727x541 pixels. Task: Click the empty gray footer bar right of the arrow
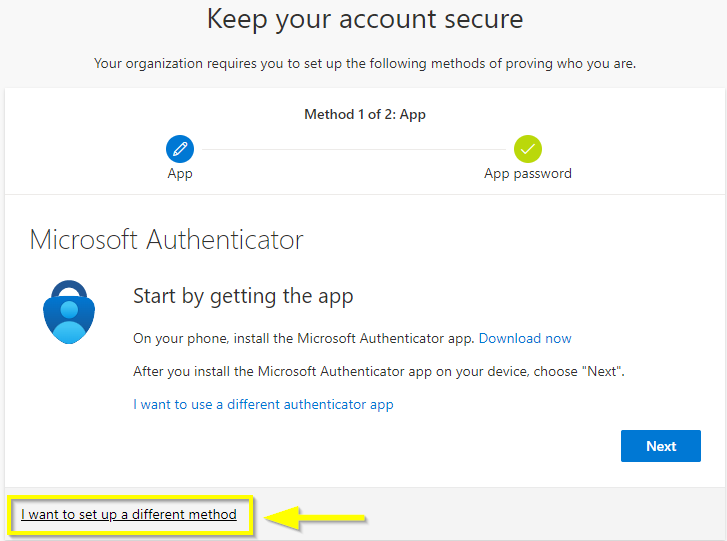550,515
